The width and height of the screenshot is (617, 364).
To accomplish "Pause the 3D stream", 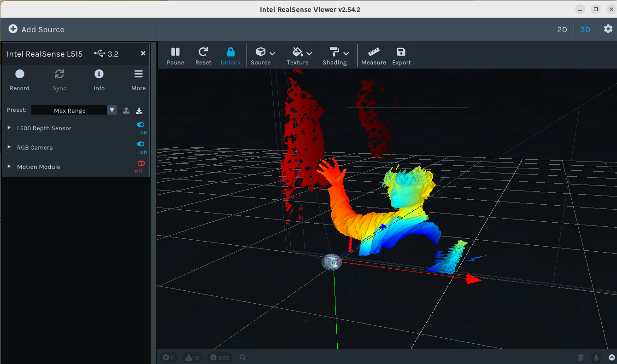I will 176,56.
